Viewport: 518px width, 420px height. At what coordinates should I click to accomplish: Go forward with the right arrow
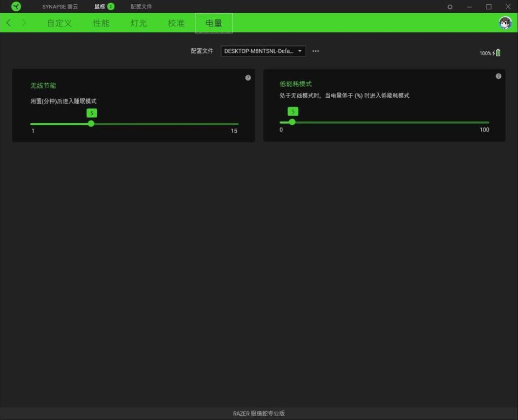(24, 23)
